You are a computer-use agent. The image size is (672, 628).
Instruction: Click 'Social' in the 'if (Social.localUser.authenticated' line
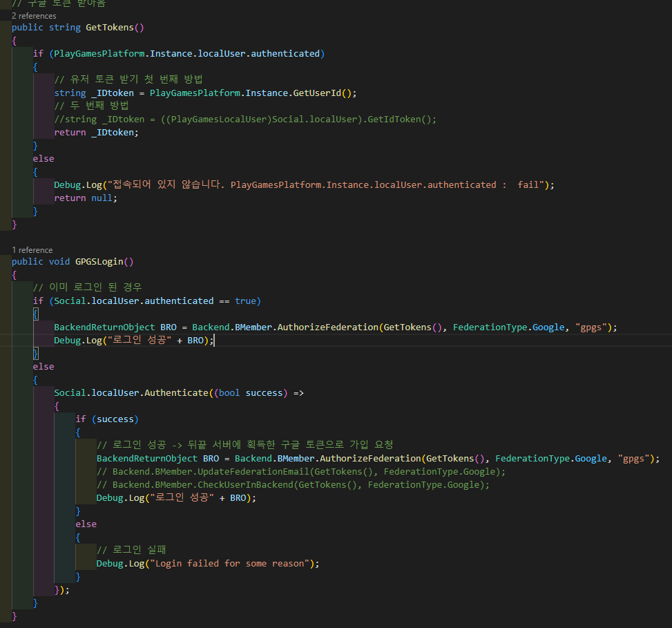(70, 301)
